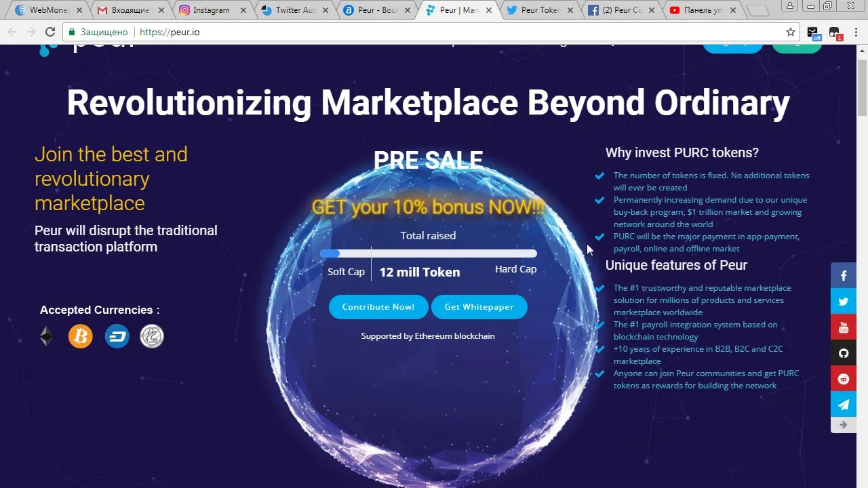Open the Reddit icon in the sidebar

[844, 379]
